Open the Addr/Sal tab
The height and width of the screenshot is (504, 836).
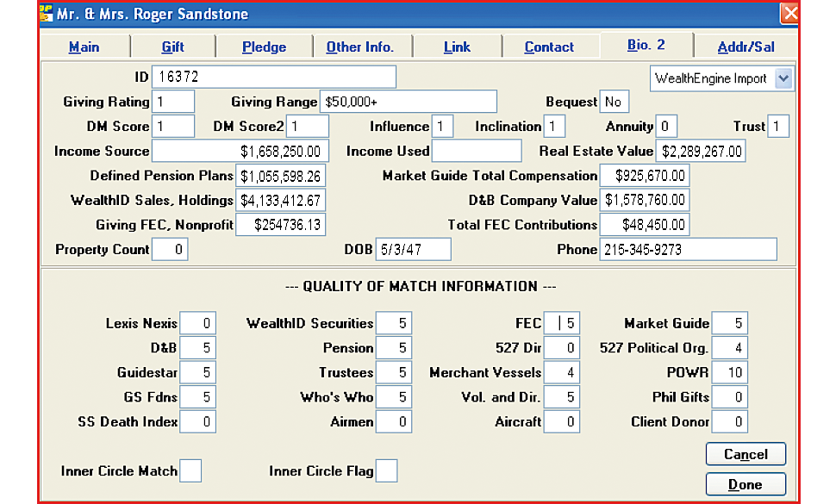746,47
